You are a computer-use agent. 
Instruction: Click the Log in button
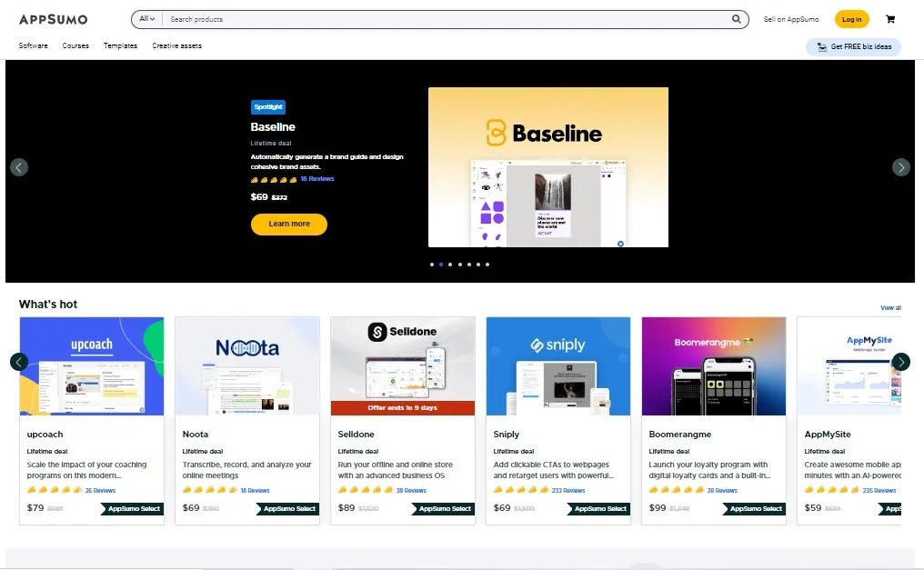click(851, 19)
